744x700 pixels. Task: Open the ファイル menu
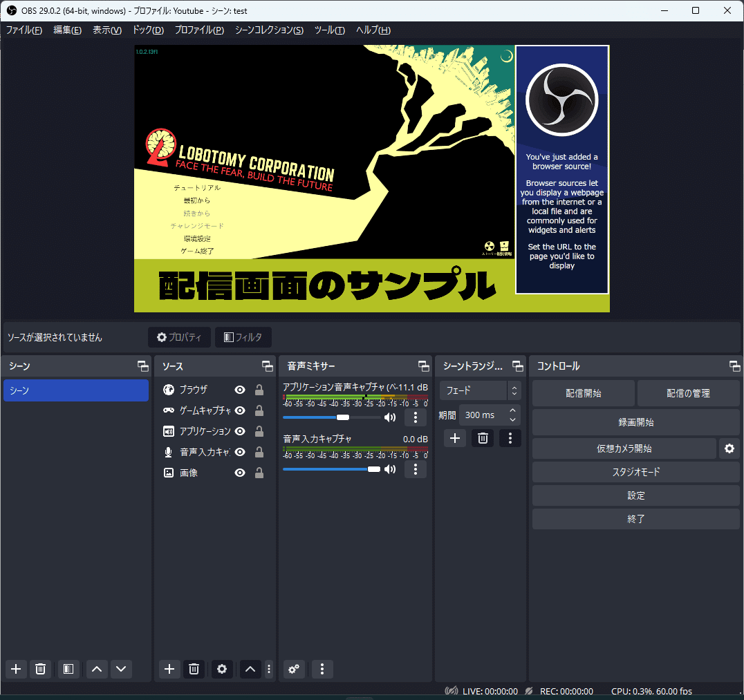click(24, 30)
